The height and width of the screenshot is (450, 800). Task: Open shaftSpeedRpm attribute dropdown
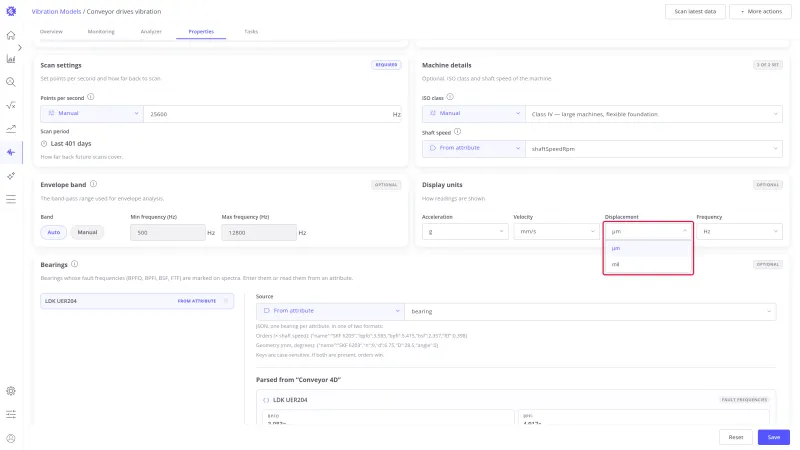pyautogui.click(x=654, y=149)
